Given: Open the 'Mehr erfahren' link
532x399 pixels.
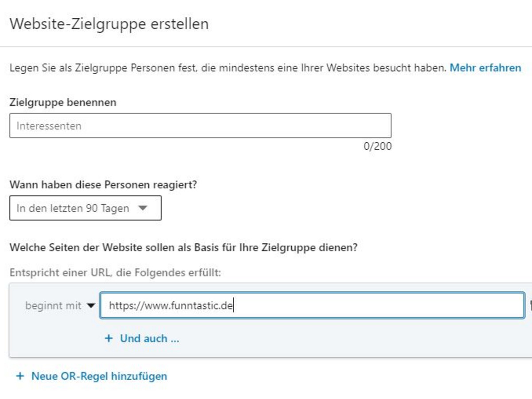Looking at the screenshot, I should tap(485, 68).
